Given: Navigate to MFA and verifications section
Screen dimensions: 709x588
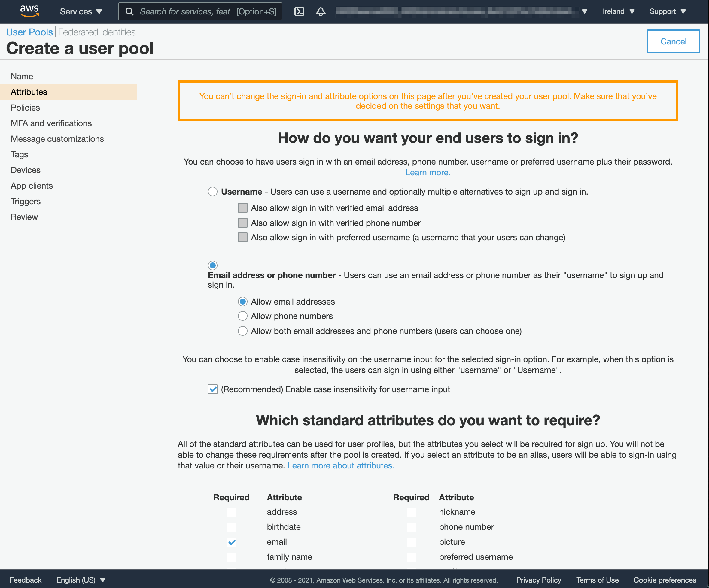Looking at the screenshot, I should (51, 123).
